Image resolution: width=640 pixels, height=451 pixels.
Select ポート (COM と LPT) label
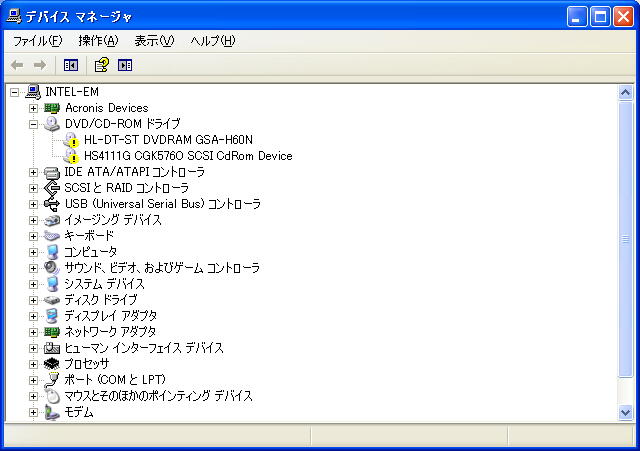pyautogui.click(x=115, y=380)
